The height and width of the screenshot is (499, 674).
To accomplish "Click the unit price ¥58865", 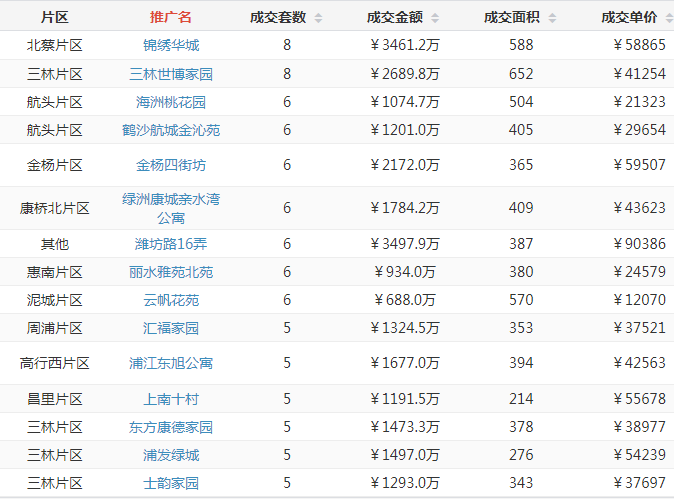I will (x=640, y=45).
